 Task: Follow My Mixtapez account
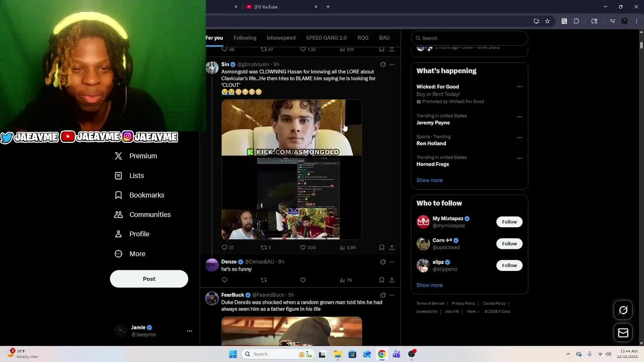(x=509, y=222)
